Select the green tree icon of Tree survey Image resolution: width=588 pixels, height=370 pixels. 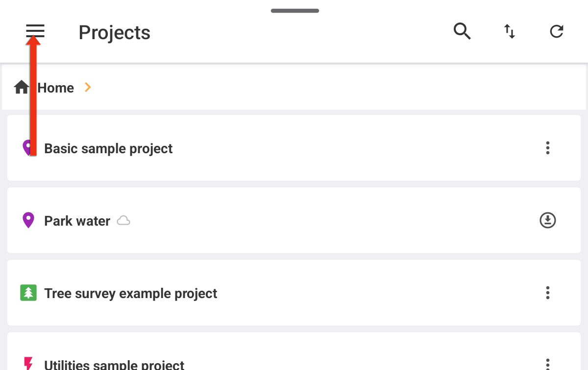28,293
